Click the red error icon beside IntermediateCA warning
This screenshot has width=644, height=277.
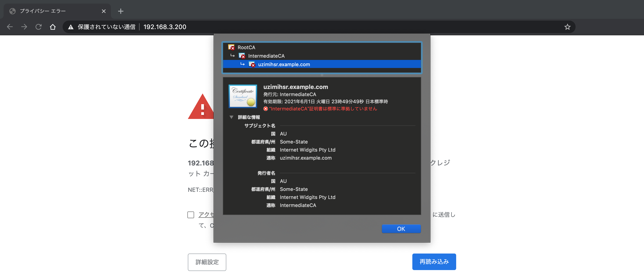click(x=265, y=109)
